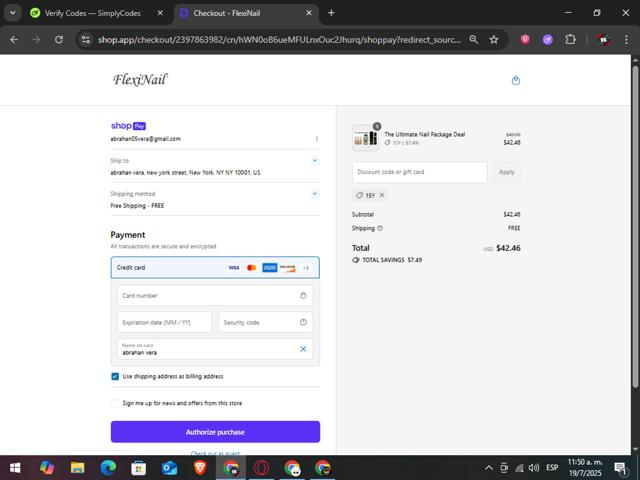The height and width of the screenshot is (480, 640).
Task: Open the notification center icon
Action: 621,468
